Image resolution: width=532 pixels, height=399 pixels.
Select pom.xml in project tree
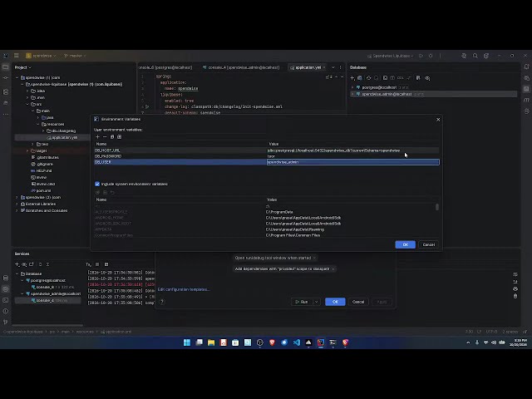click(x=41, y=190)
